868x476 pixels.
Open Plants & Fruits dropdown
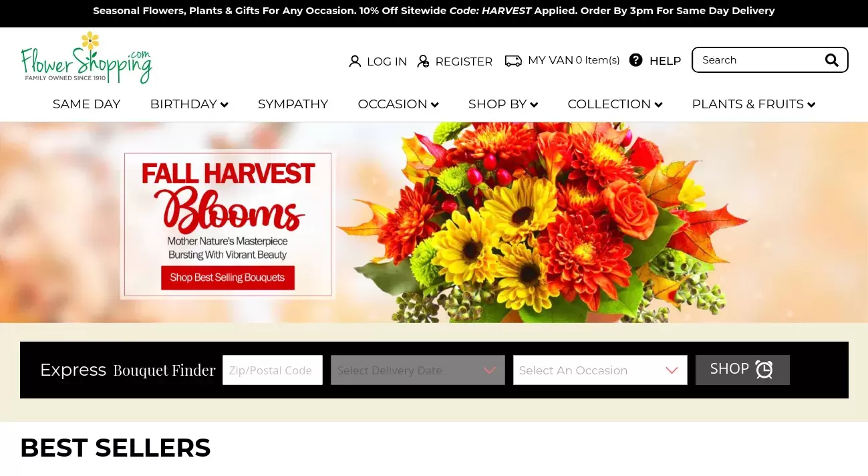[x=754, y=104]
